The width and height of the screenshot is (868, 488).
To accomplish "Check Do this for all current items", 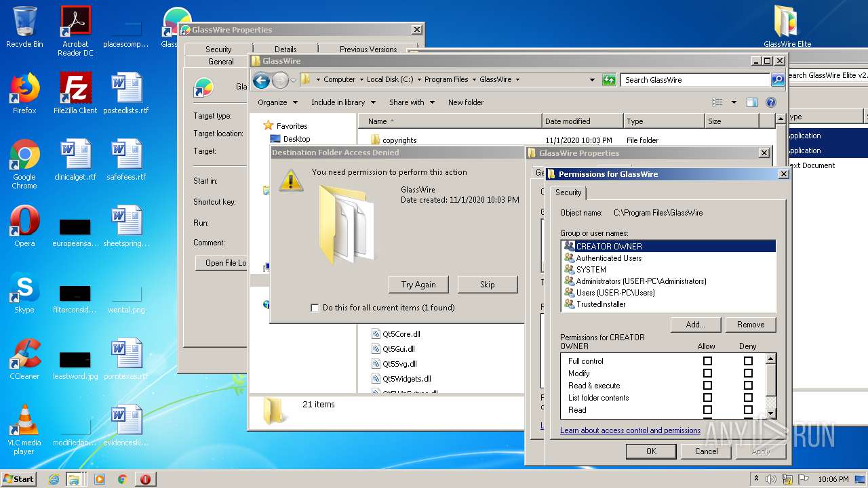I will pyautogui.click(x=315, y=308).
